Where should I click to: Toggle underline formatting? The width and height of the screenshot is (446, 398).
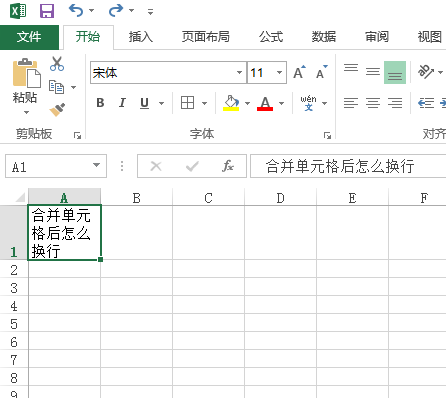(144, 103)
